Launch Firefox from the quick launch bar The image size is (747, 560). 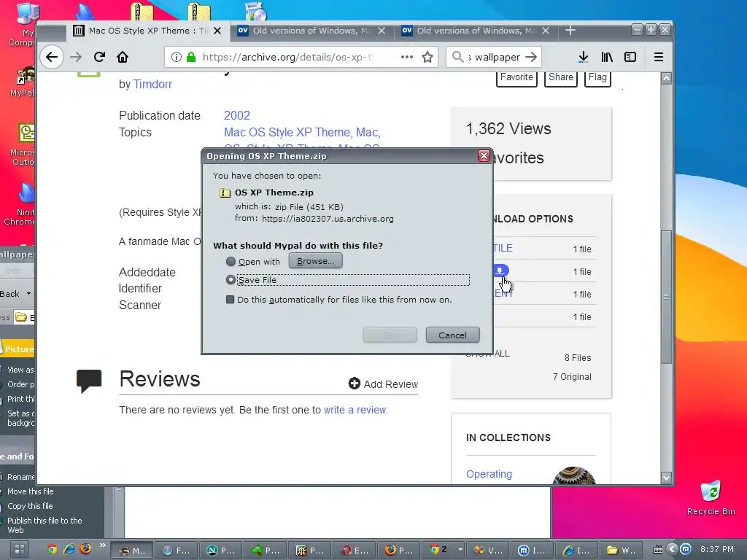(86, 549)
